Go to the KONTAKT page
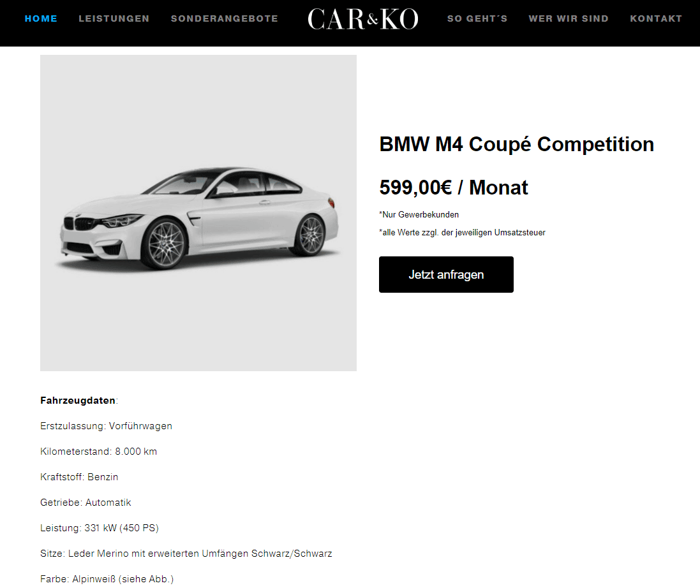700x588 pixels. [x=656, y=18]
